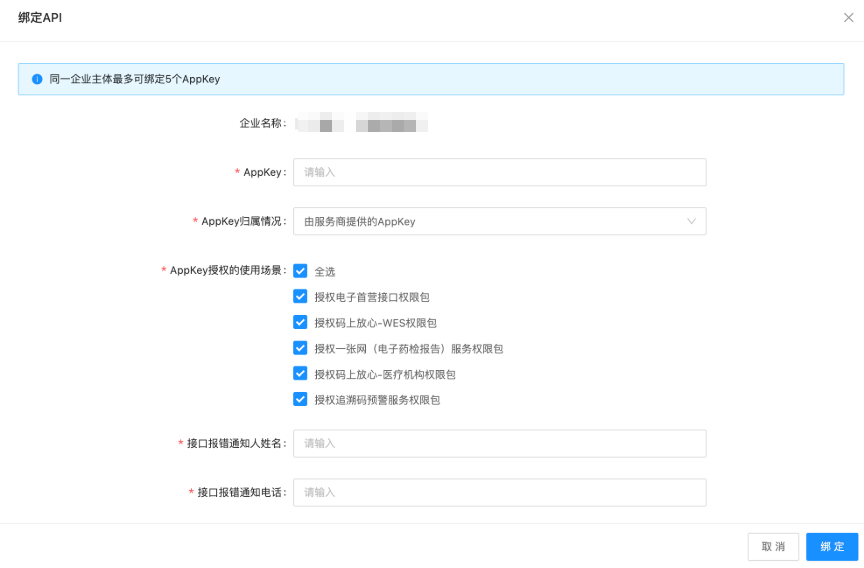Click the blue info icon in the notice banner
The height and width of the screenshot is (568, 864).
click(36, 78)
